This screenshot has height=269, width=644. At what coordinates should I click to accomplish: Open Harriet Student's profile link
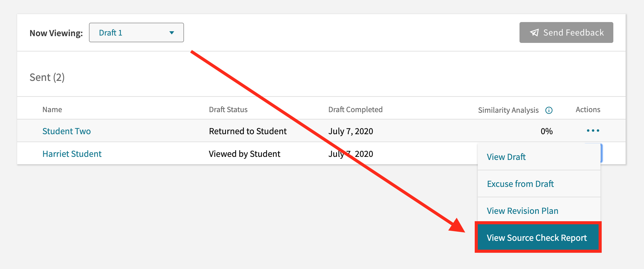tap(72, 153)
